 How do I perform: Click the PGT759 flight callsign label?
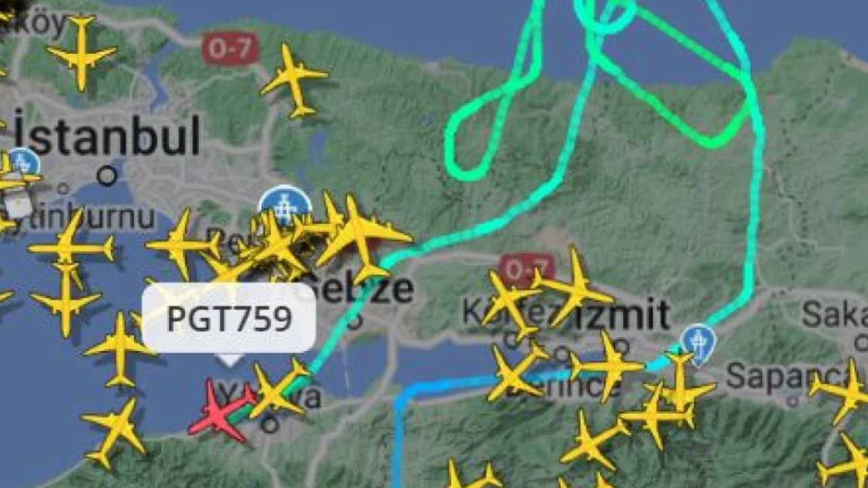(229, 319)
